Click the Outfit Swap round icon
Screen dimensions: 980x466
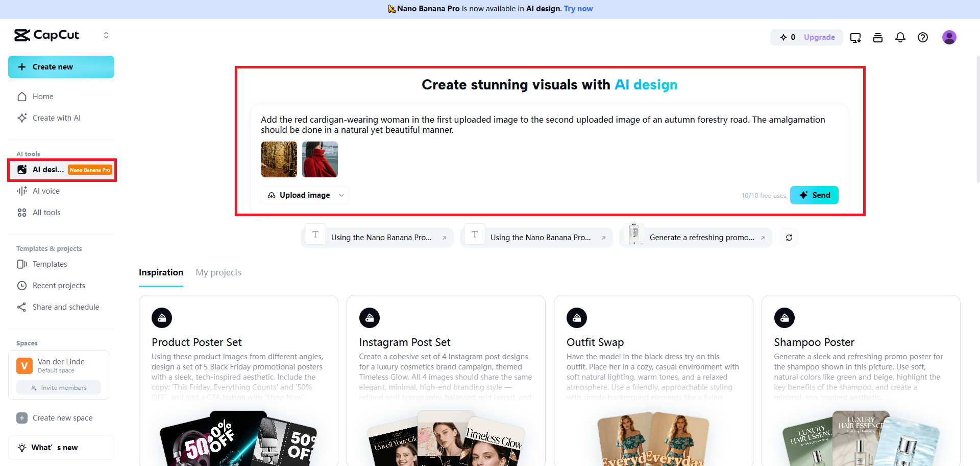point(577,318)
